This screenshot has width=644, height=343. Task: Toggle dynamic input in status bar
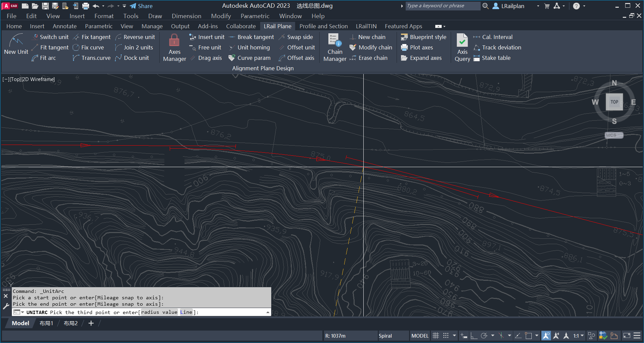click(464, 336)
